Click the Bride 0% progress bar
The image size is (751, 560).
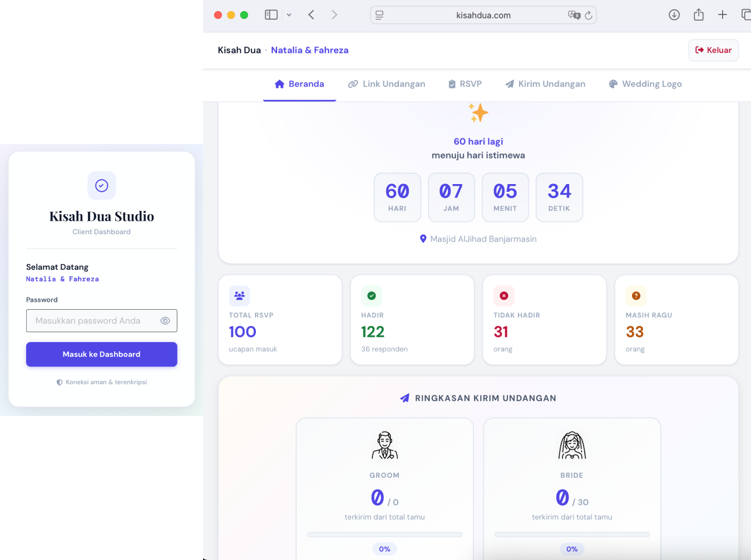572,534
